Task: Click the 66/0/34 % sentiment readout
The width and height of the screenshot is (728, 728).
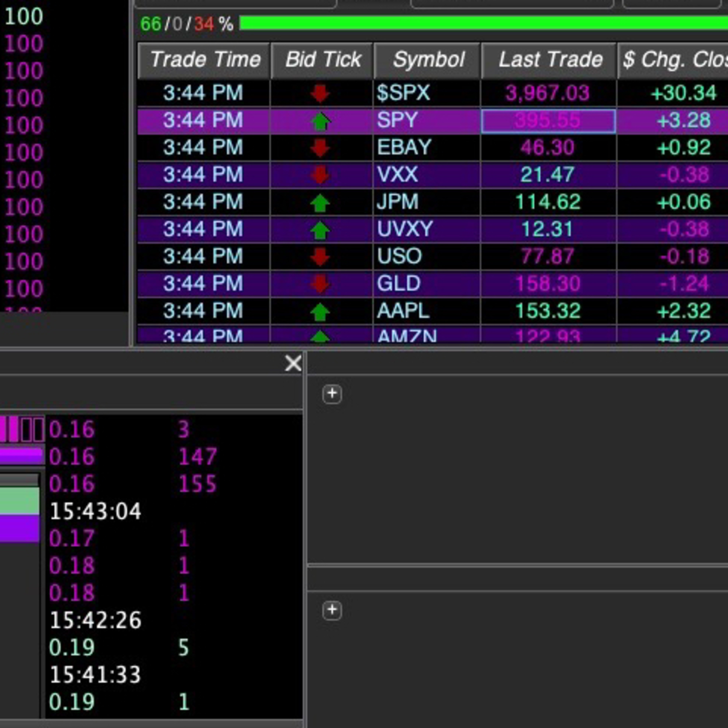Action: (187, 24)
